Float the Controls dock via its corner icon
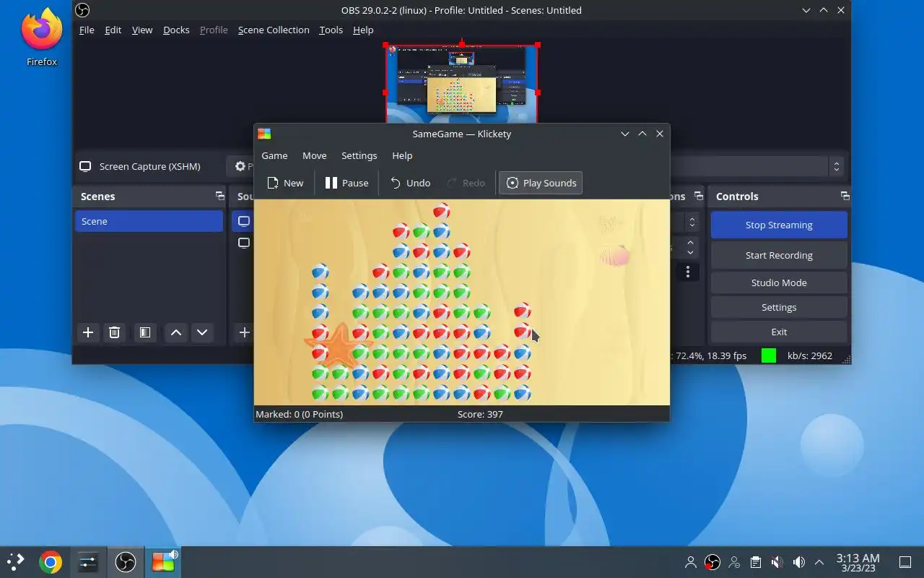924x578 pixels. pyautogui.click(x=845, y=196)
